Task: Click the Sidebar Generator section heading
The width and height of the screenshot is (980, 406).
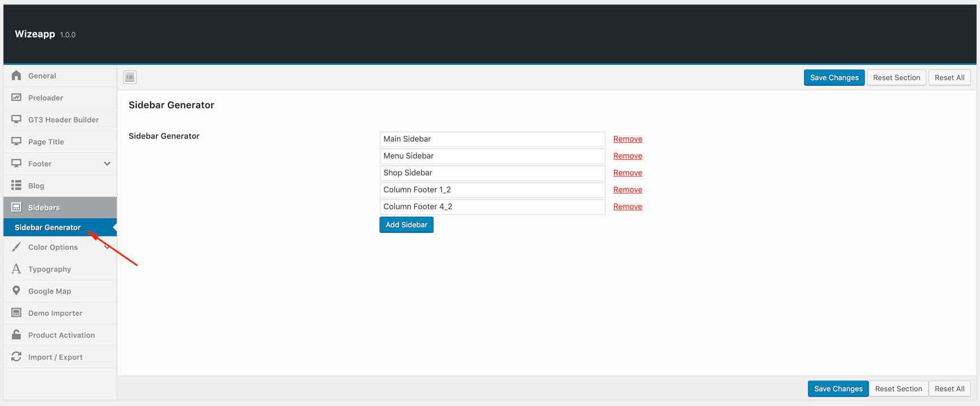Action: click(x=171, y=105)
